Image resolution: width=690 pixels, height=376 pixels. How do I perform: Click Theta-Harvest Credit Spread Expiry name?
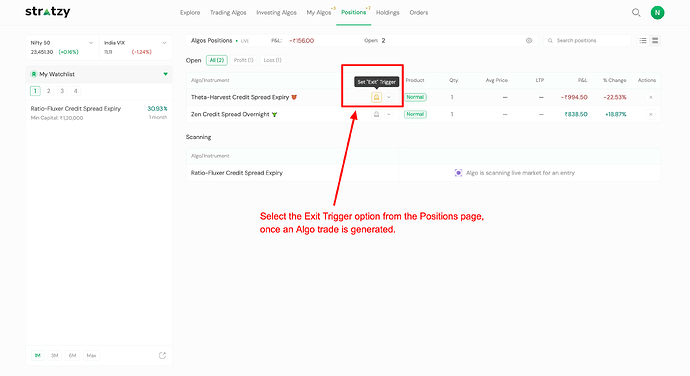point(240,97)
